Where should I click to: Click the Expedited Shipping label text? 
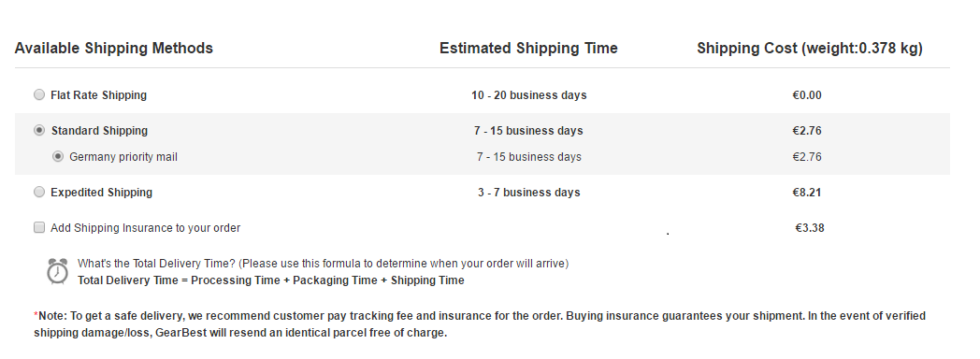coord(101,193)
